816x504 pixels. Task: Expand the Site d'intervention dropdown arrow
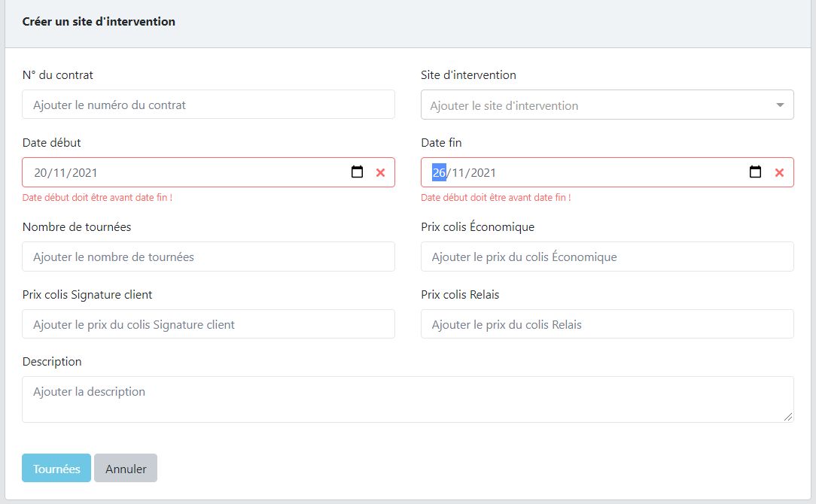tap(780, 105)
